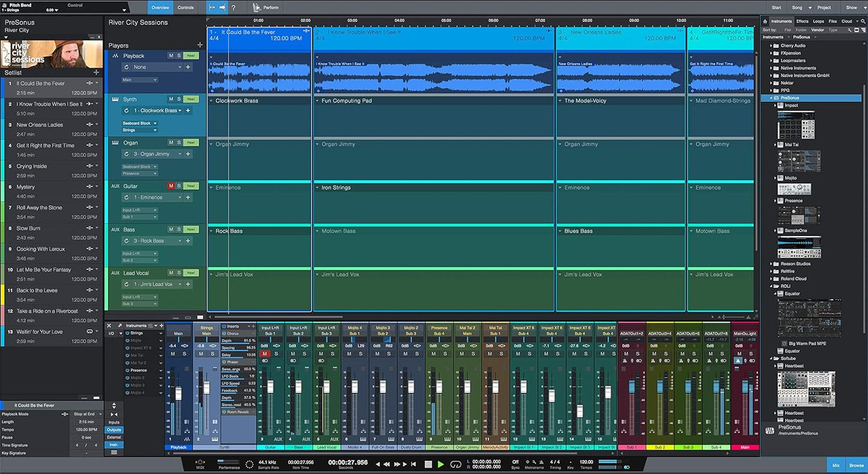Switch to the Effects tab in the browser
Viewport: 868px width, 474px height.
coord(803,20)
